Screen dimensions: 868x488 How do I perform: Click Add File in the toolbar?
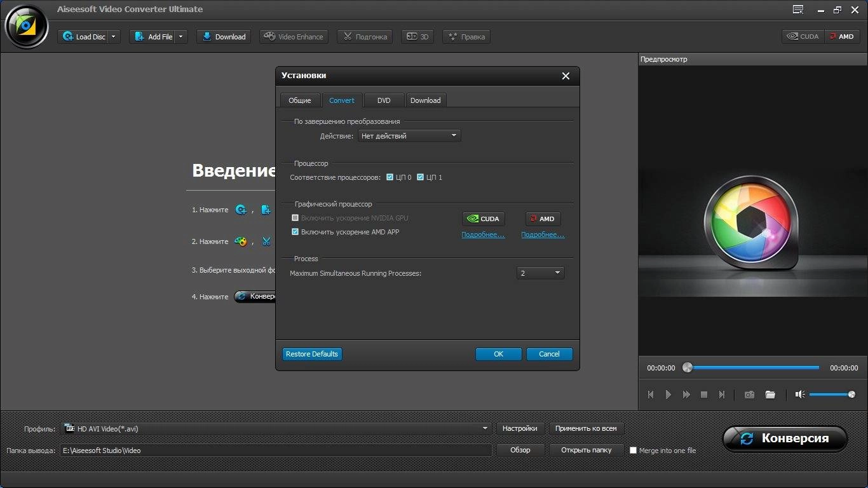(x=153, y=37)
